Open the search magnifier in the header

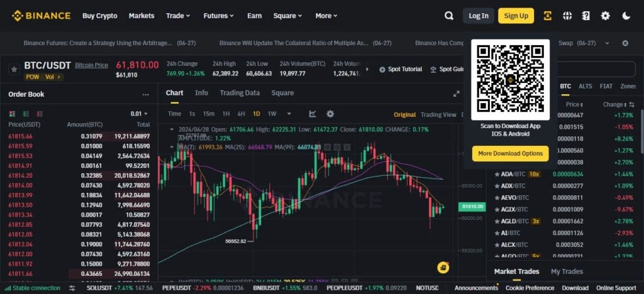pos(449,16)
